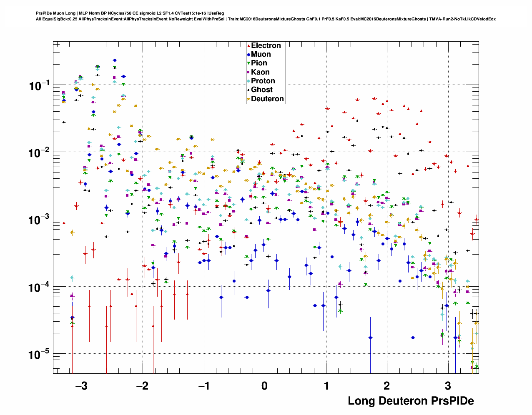Select the "−3" tick label on x-axis
This screenshot has width=532, height=415.
click(80, 385)
